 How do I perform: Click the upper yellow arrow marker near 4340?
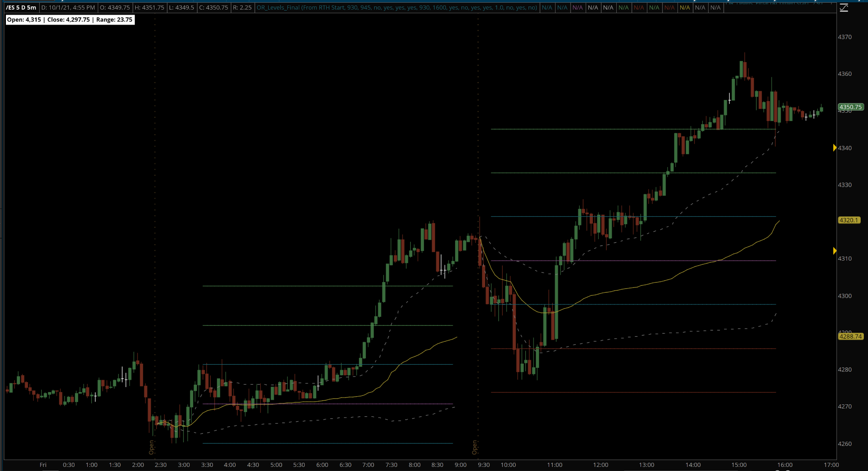pos(835,148)
